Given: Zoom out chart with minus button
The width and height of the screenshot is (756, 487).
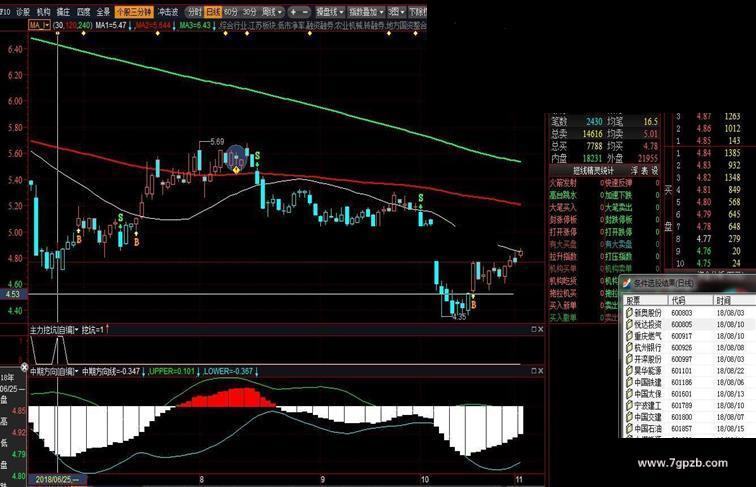Looking at the screenshot, I should click(x=305, y=12).
